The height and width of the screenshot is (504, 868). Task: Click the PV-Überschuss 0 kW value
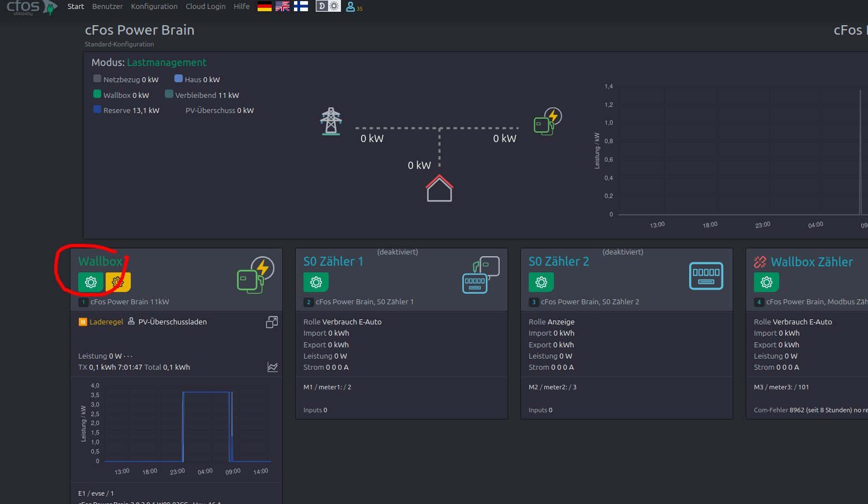coord(220,110)
